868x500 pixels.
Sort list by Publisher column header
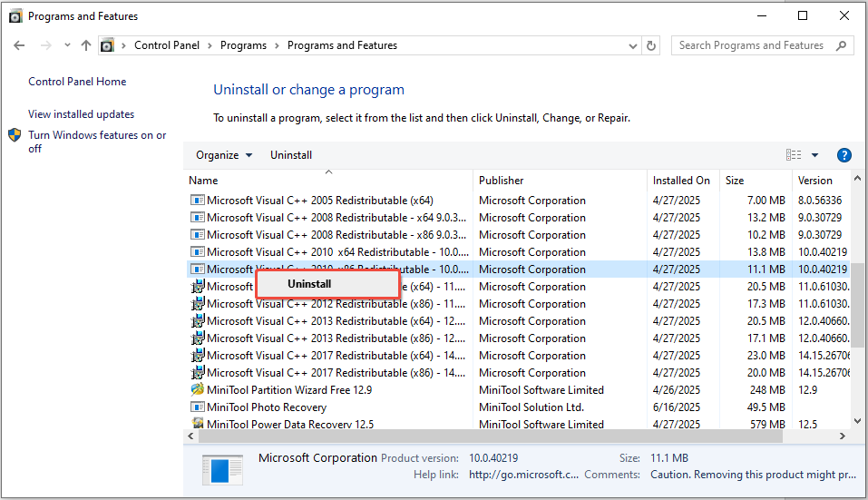pos(560,181)
